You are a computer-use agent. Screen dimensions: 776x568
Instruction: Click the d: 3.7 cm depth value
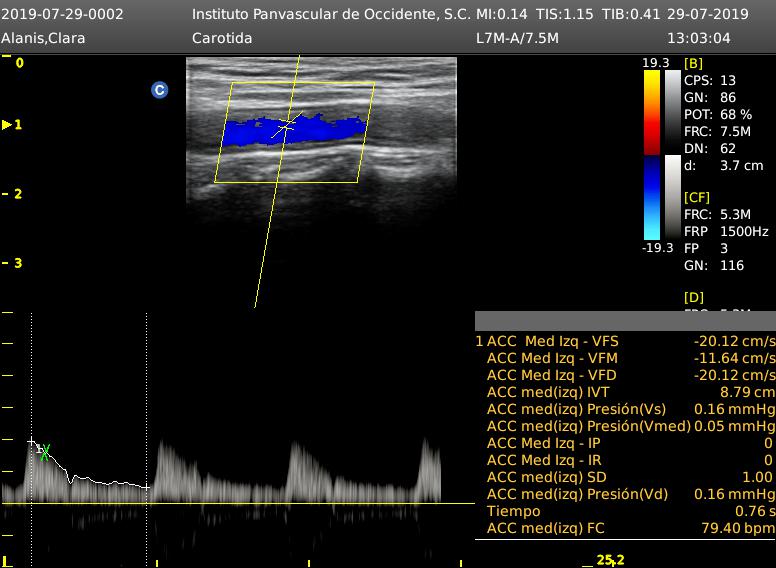pyautogui.click(x=724, y=165)
